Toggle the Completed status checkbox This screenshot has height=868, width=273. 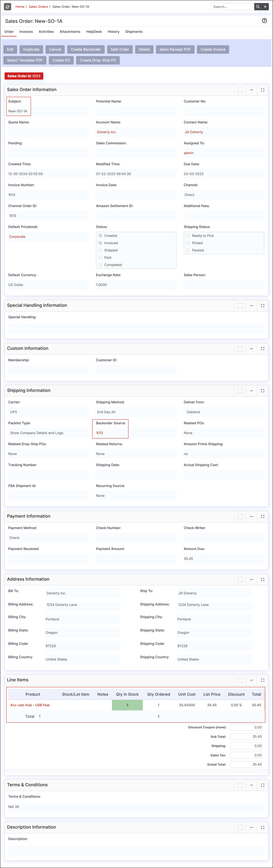coord(100,265)
